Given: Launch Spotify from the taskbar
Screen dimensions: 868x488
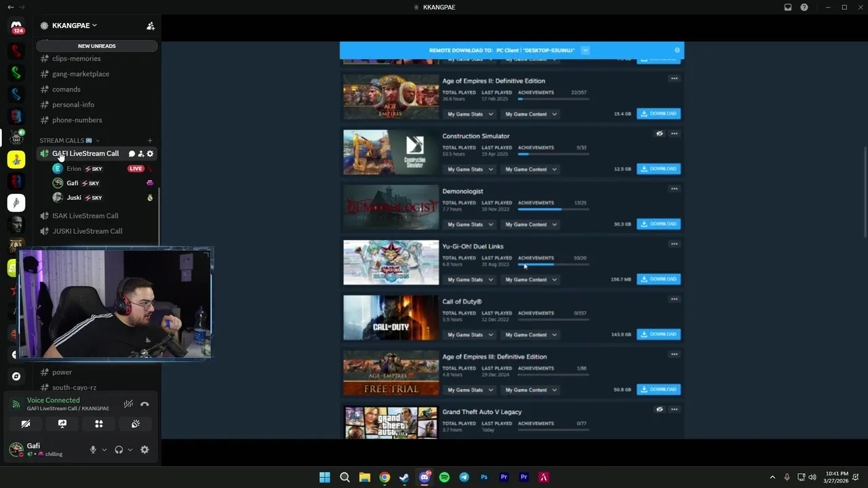Looking at the screenshot, I should pos(444,477).
